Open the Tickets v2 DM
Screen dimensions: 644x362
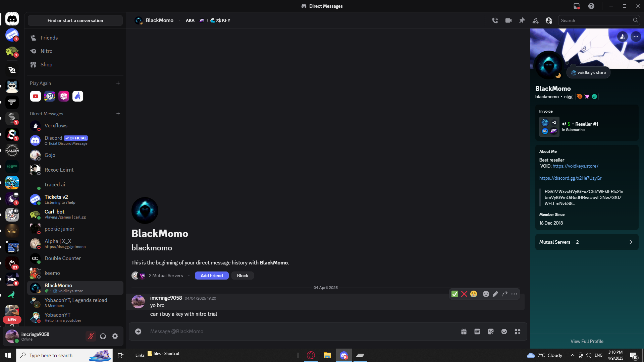click(x=75, y=199)
